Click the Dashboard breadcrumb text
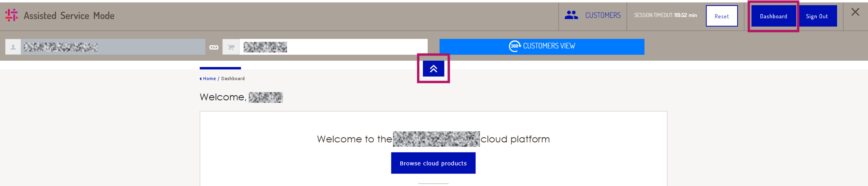The image size is (868, 186). coord(233,79)
